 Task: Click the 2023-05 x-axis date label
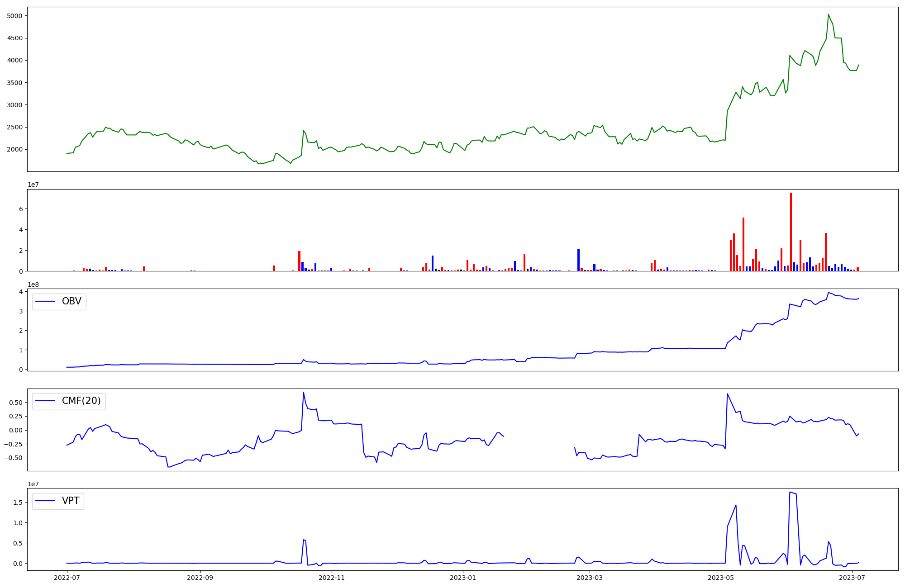pos(721,578)
